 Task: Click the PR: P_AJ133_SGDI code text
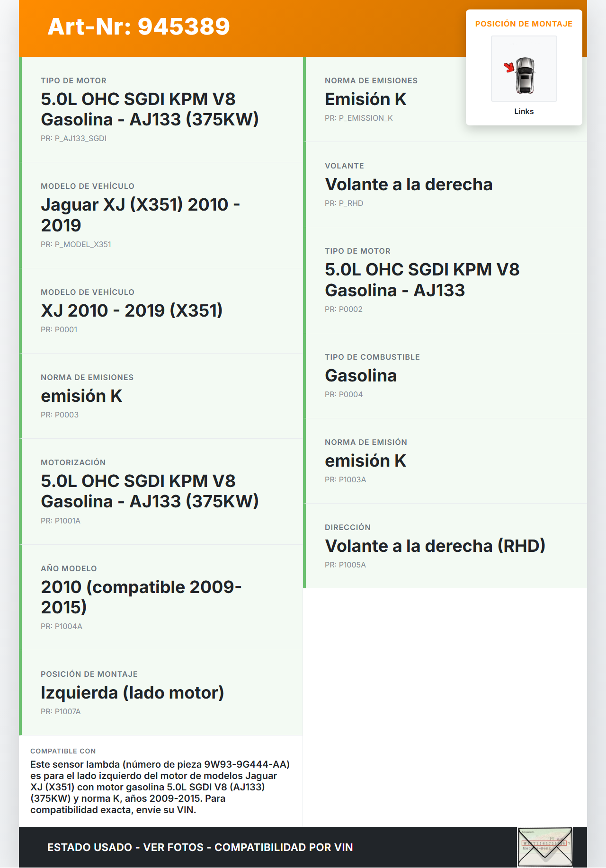tap(73, 138)
